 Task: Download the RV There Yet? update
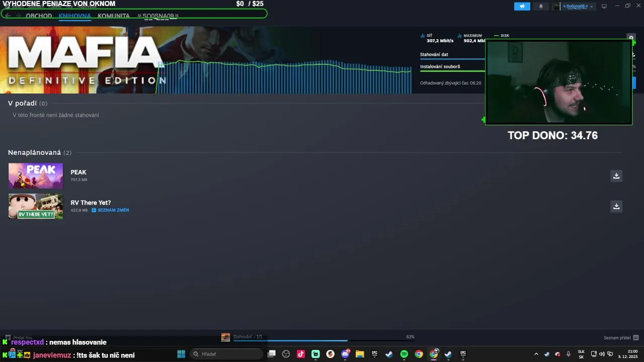[616, 206]
